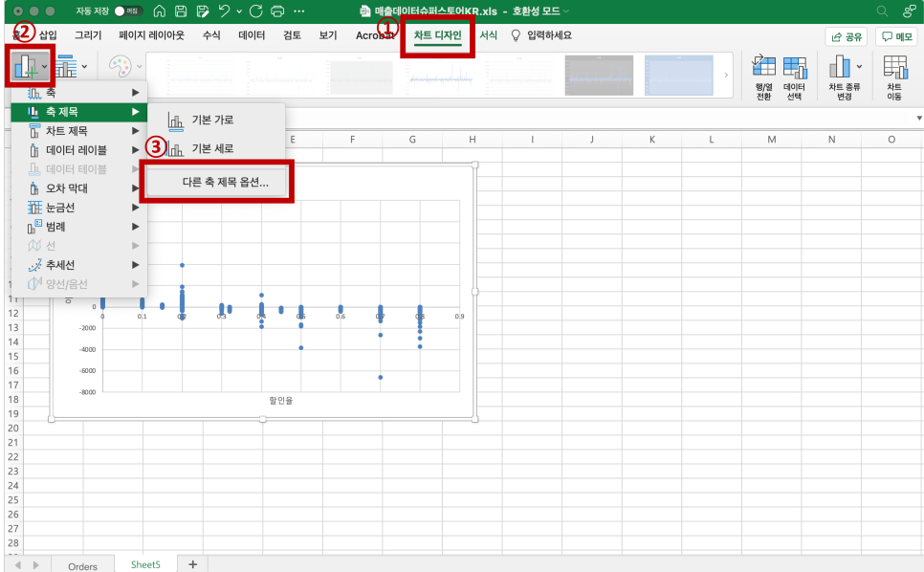This screenshot has height=572, width=924.
Task: Select column header J
Action: [x=592, y=140]
